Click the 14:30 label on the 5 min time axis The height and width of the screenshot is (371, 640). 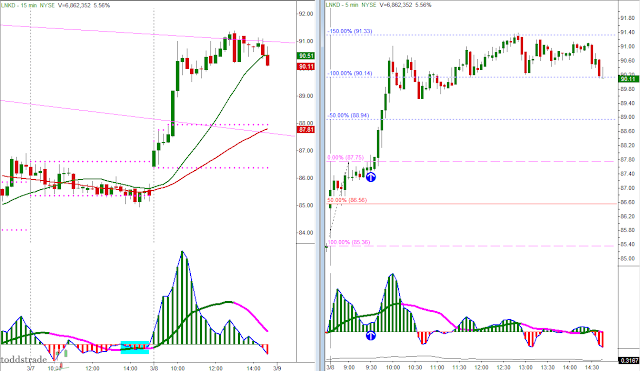click(591, 367)
